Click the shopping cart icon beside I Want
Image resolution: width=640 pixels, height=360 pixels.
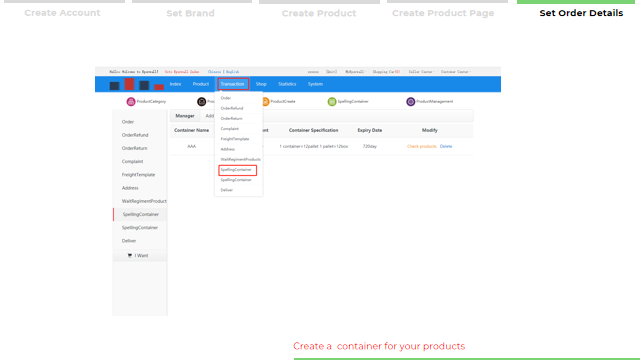(x=130, y=256)
